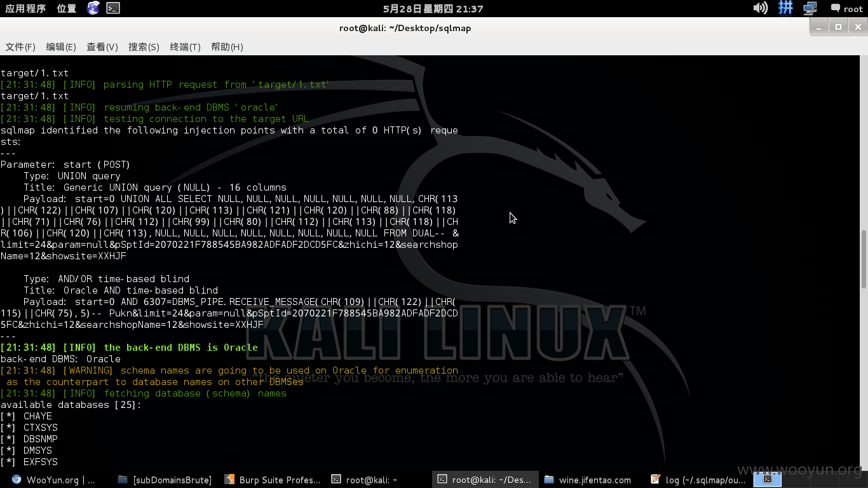Click the log text editor icon in taskbar
Screen dimensions: 868x488
click(x=656, y=480)
